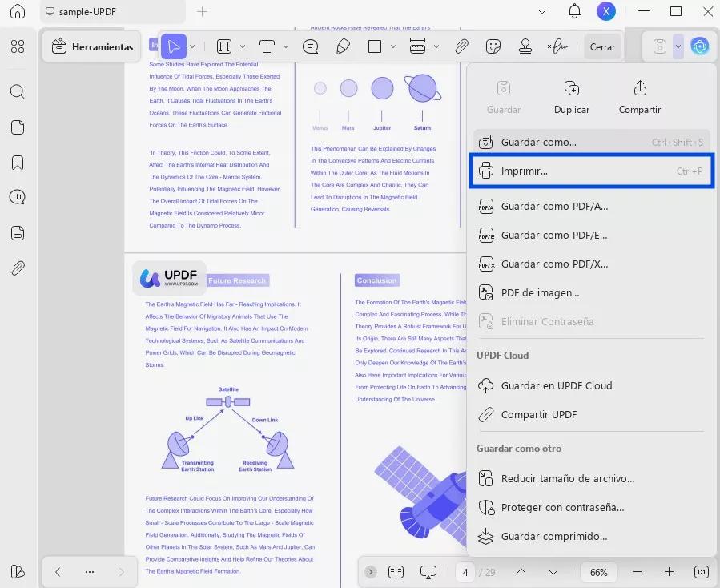Select Compartir UPDF option

click(590, 414)
